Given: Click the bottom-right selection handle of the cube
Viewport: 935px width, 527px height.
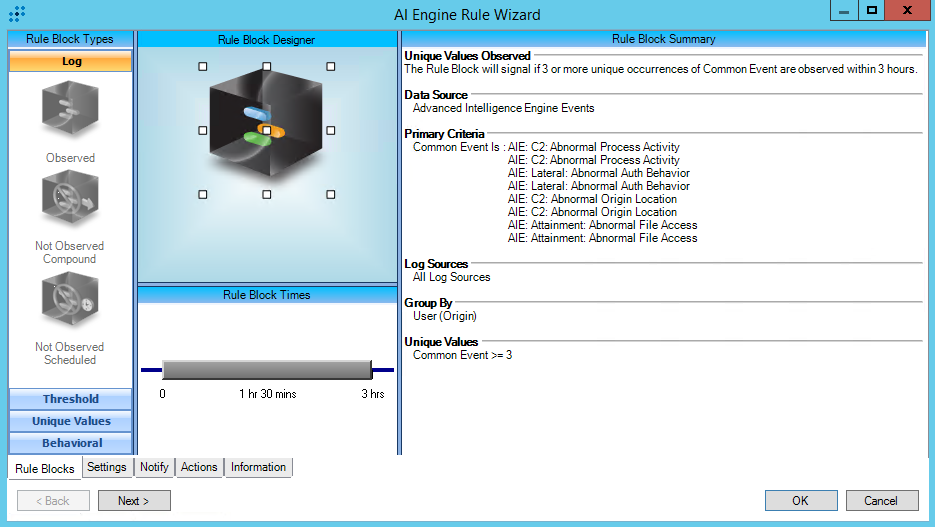Looking at the screenshot, I should click(331, 195).
